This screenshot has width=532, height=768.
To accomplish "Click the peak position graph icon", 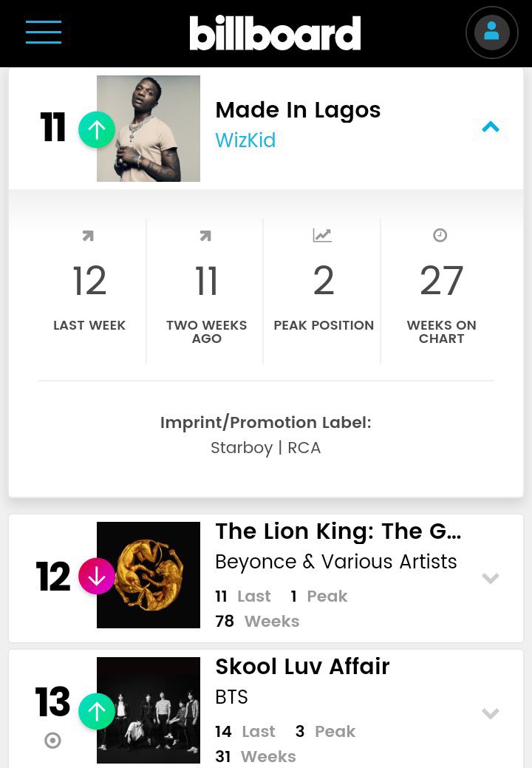I will pos(322,236).
